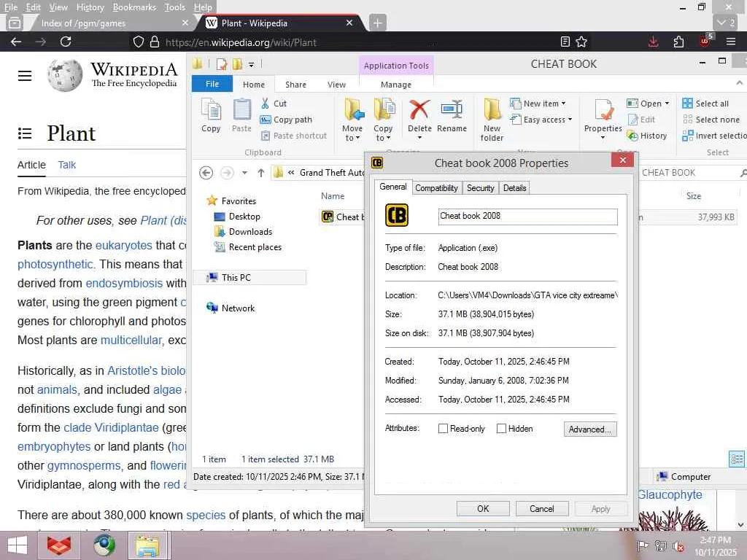
Task: Toggle Wikipedia table of contents icon
Action: click(x=25, y=133)
